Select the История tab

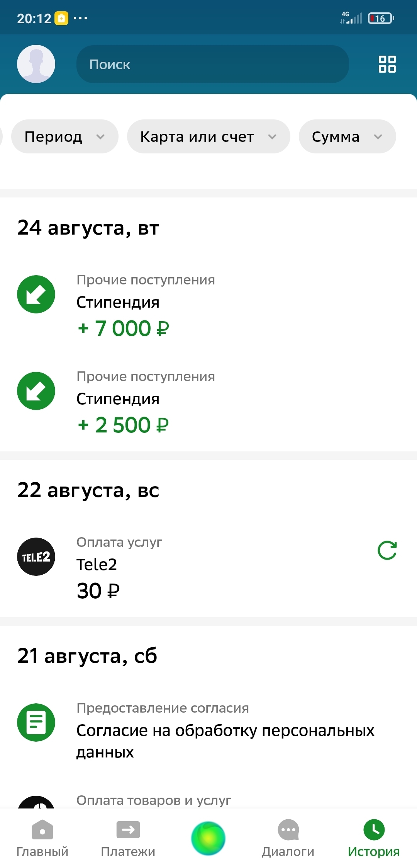pyautogui.click(x=373, y=839)
